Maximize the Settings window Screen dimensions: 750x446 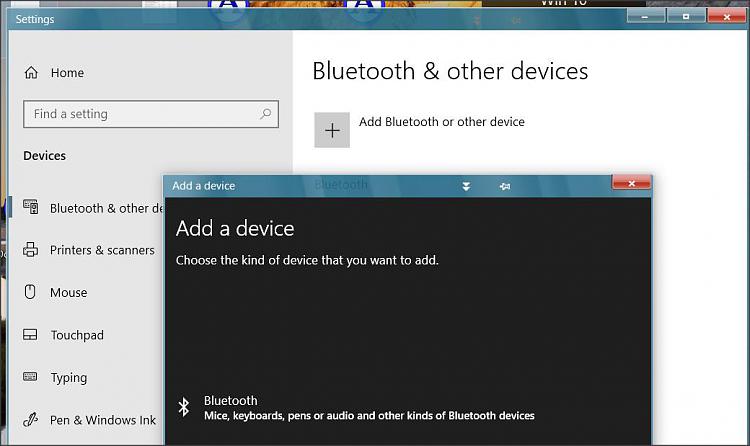[x=686, y=17]
